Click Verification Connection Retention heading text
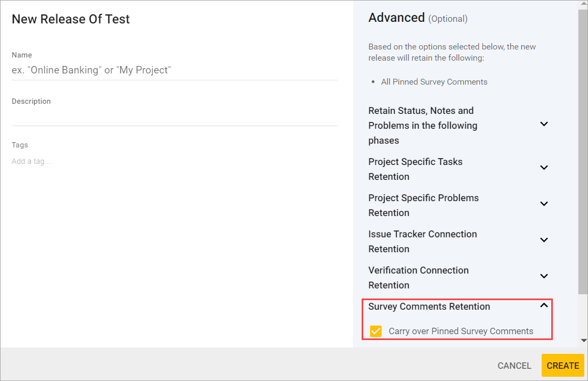 pos(418,277)
